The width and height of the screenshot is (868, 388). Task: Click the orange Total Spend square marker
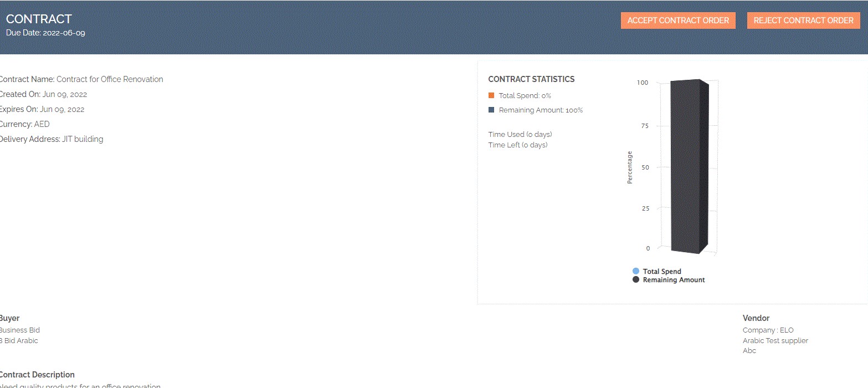491,95
